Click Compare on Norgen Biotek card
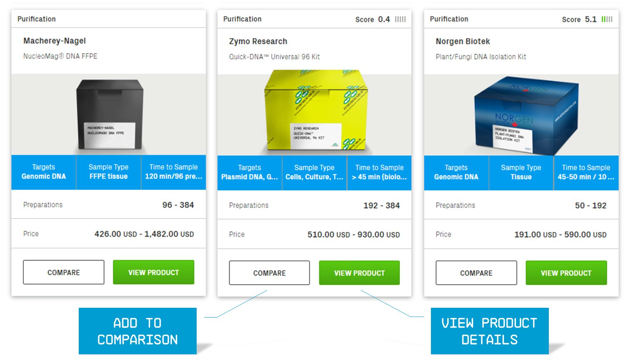 (x=476, y=273)
